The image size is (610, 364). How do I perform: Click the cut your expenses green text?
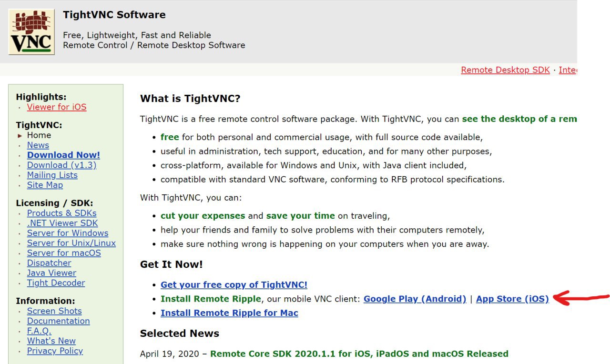point(203,216)
